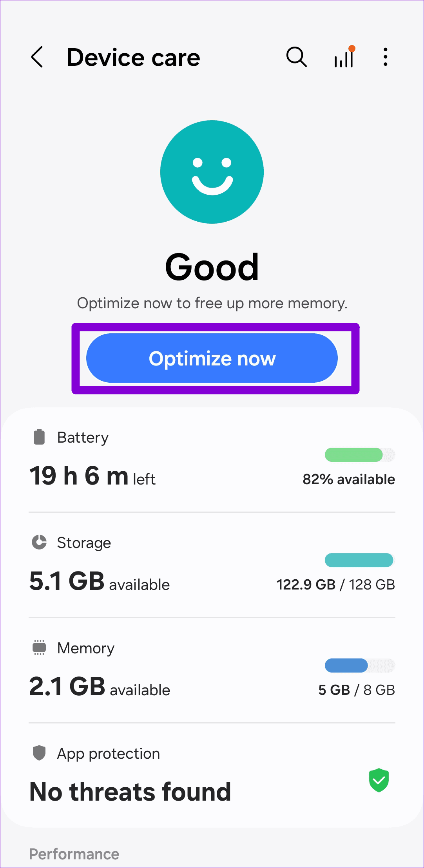Tap the Optimize now button
The image size is (424, 868).
[212, 358]
